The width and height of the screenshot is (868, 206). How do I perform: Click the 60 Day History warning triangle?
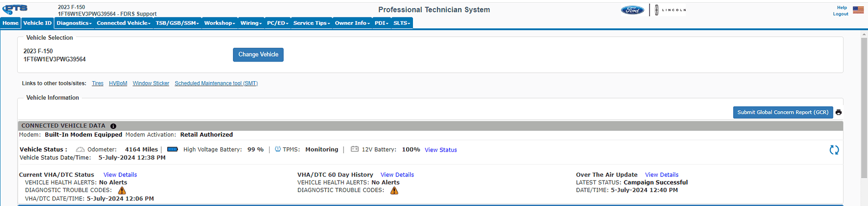point(394,191)
